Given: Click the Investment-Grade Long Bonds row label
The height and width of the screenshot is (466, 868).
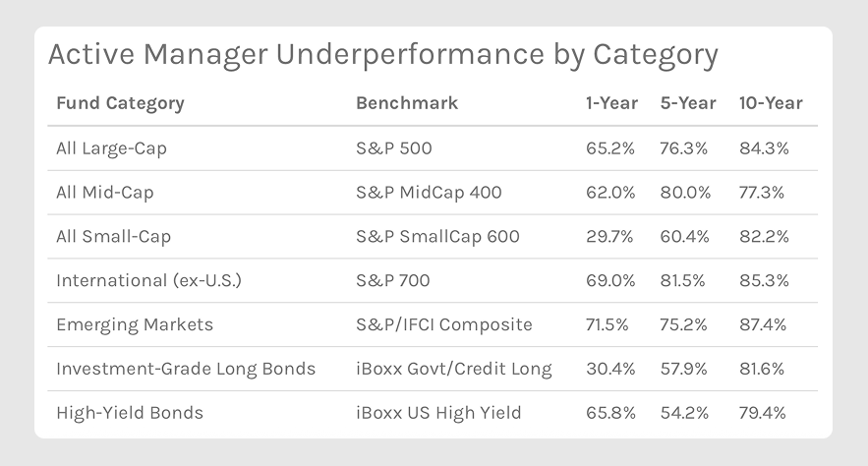Looking at the screenshot, I should (186, 369).
